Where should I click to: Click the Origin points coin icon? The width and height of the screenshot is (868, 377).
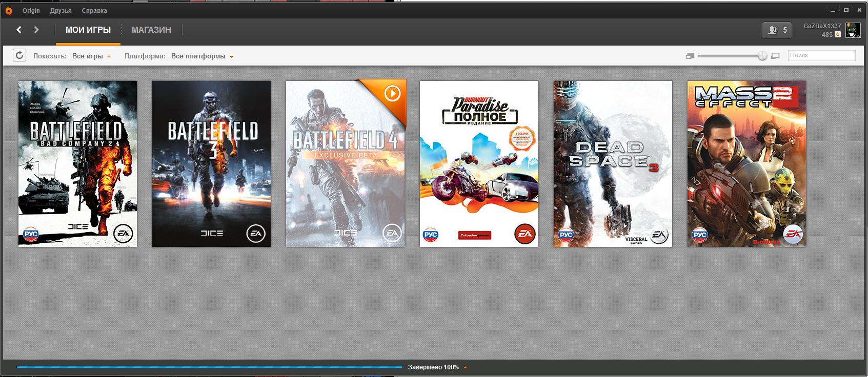(838, 35)
